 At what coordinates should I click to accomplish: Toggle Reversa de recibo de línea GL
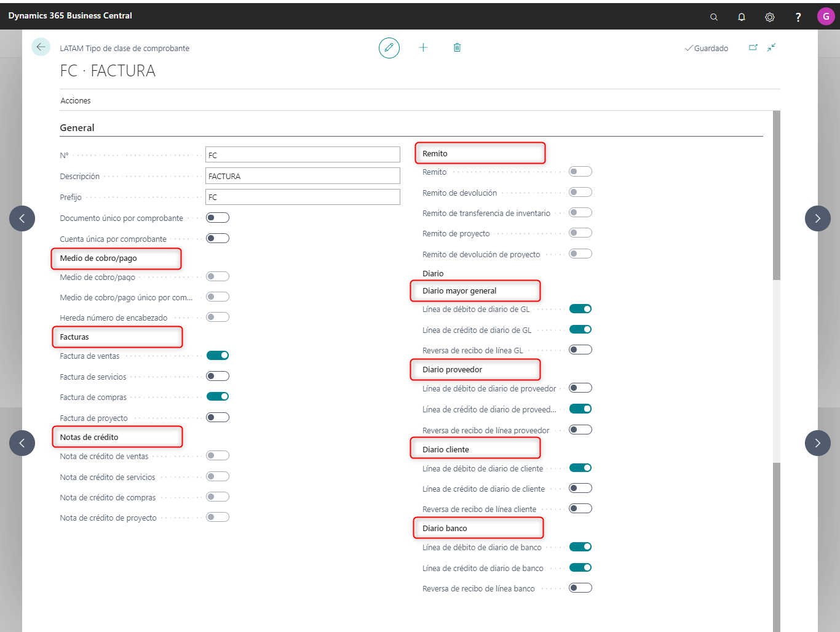tap(580, 350)
